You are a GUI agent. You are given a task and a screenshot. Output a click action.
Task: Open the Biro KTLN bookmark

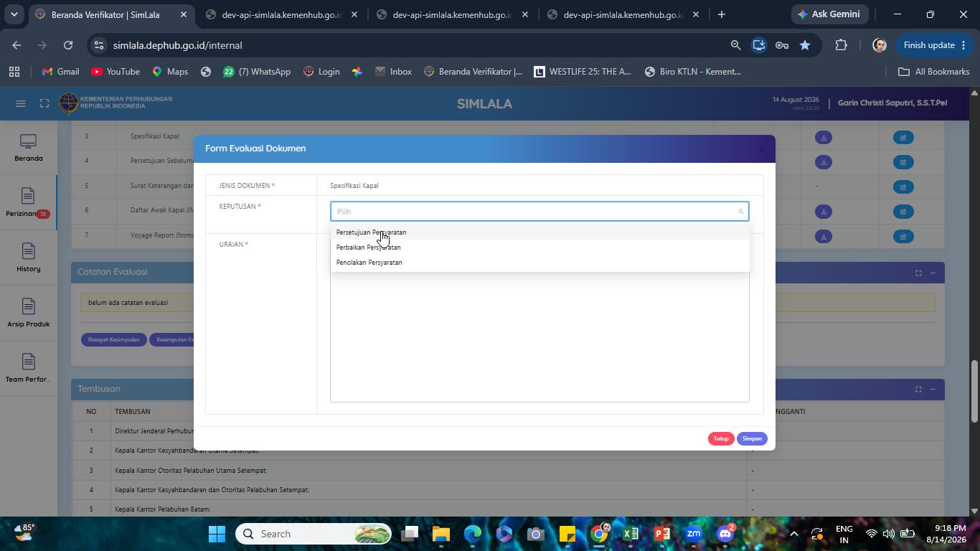point(693,72)
